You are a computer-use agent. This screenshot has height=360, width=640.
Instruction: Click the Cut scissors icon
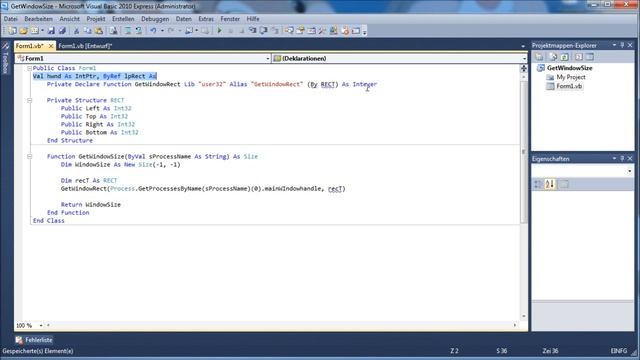(76, 31)
